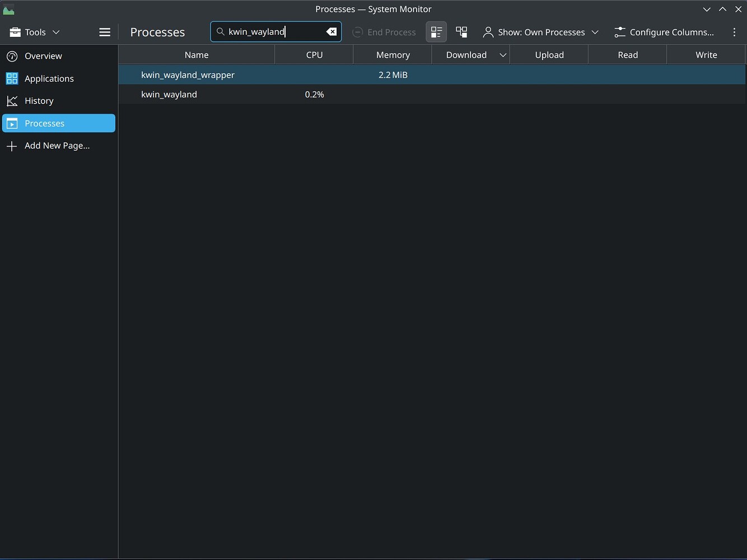The image size is (747, 560).
Task: Open the Overview page via speedometer icon
Action: (x=12, y=56)
